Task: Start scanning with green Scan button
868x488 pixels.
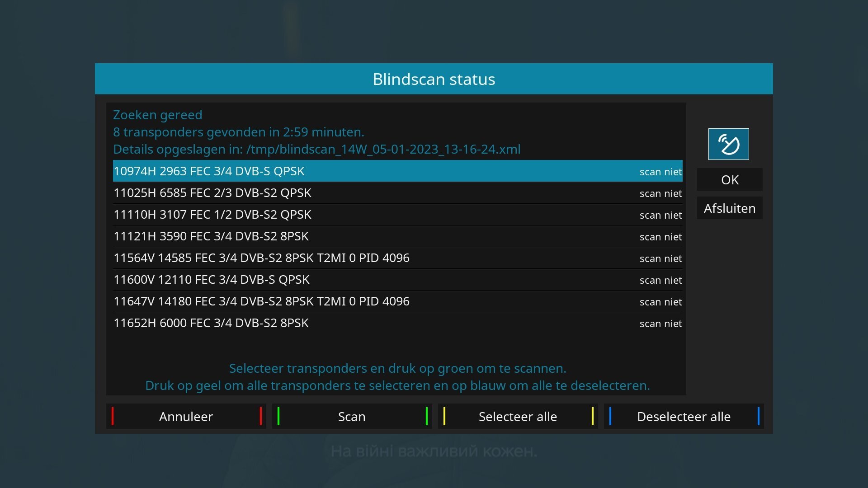Action: [352, 416]
